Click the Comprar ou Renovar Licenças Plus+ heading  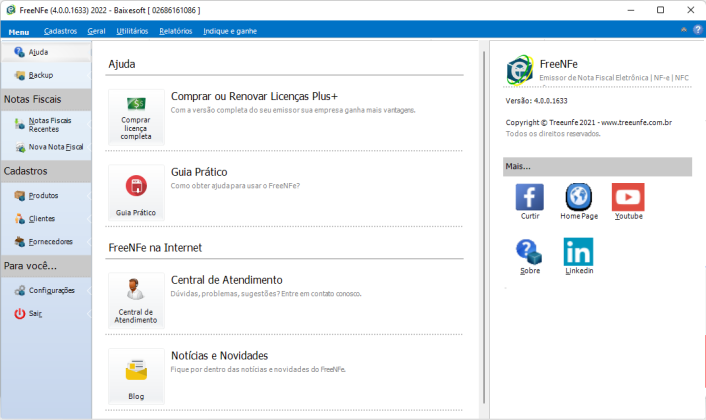[x=254, y=96]
